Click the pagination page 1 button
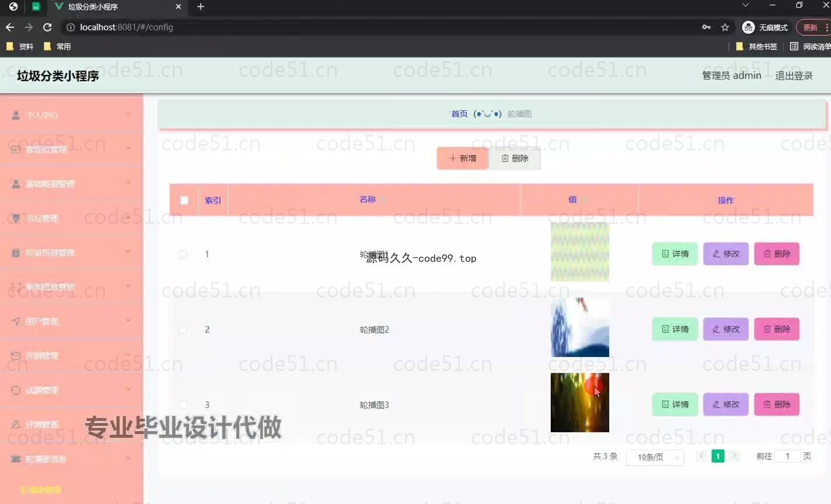This screenshot has width=831, height=504. (x=718, y=456)
